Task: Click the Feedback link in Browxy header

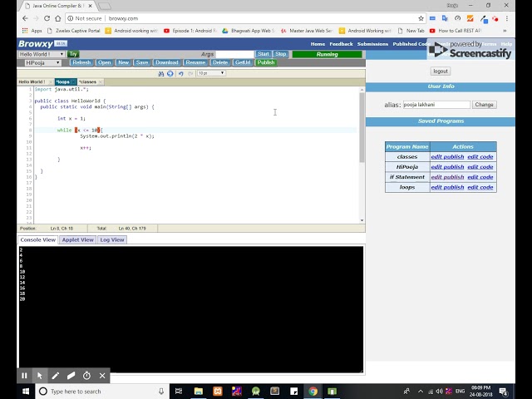Action: pyautogui.click(x=341, y=44)
